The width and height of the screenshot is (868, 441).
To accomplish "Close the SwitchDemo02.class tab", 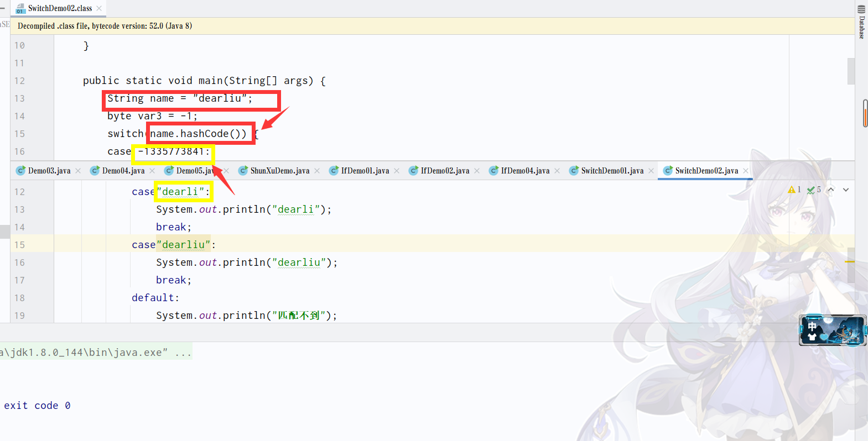I will [x=99, y=8].
